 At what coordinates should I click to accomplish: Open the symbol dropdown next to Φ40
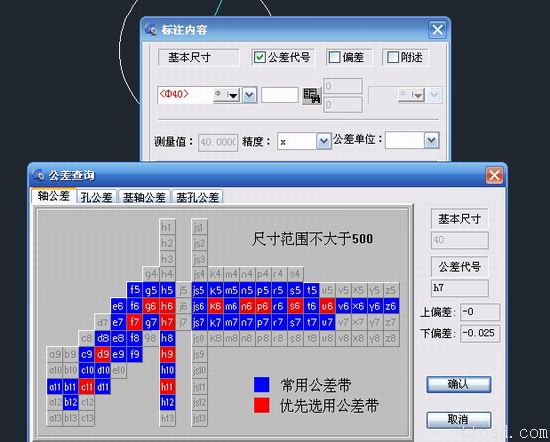(x=227, y=95)
